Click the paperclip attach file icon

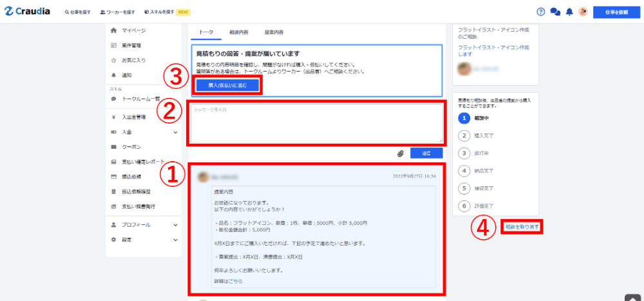[x=400, y=153]
